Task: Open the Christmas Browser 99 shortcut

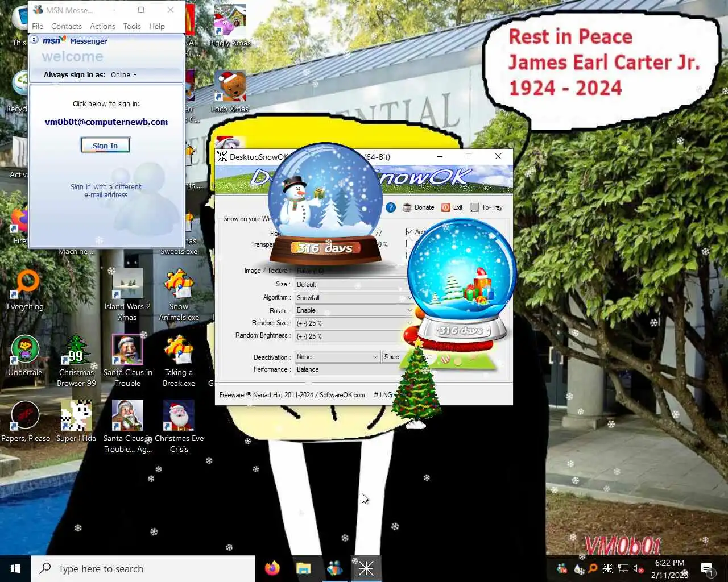Action: [76, 361]
